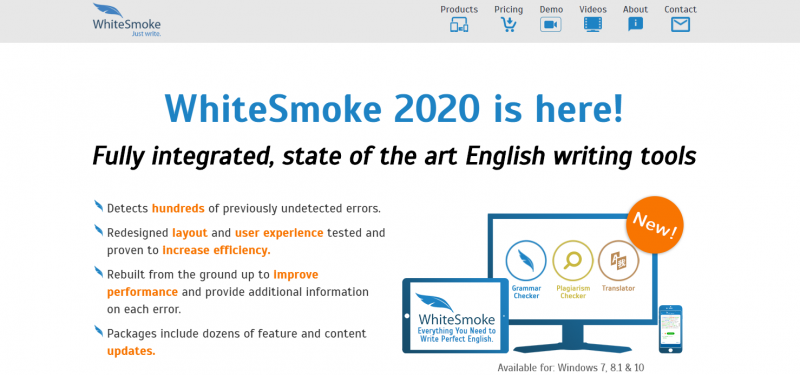Click the "WhiteSmoke 2020 is here!" headline

click(393, 108)
